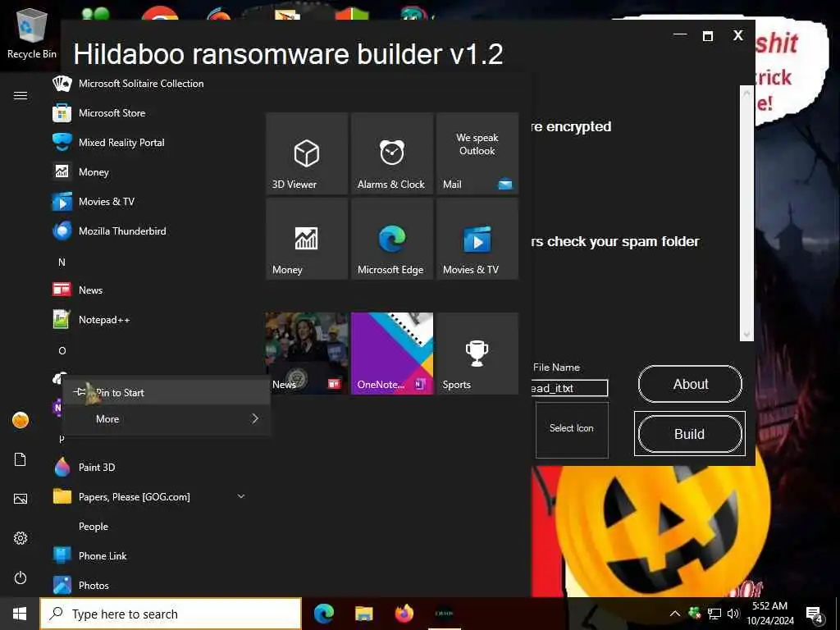The height and width of the screenshot is (630, 840).
Task: Open the taskbar clock showing 5:52 AM
Action: point(770,614)
